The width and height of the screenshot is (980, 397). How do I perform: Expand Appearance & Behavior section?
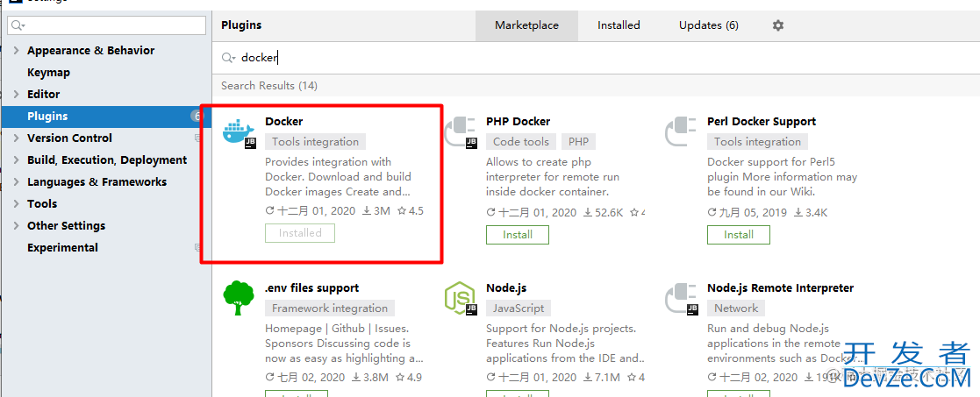coord(17,51)
